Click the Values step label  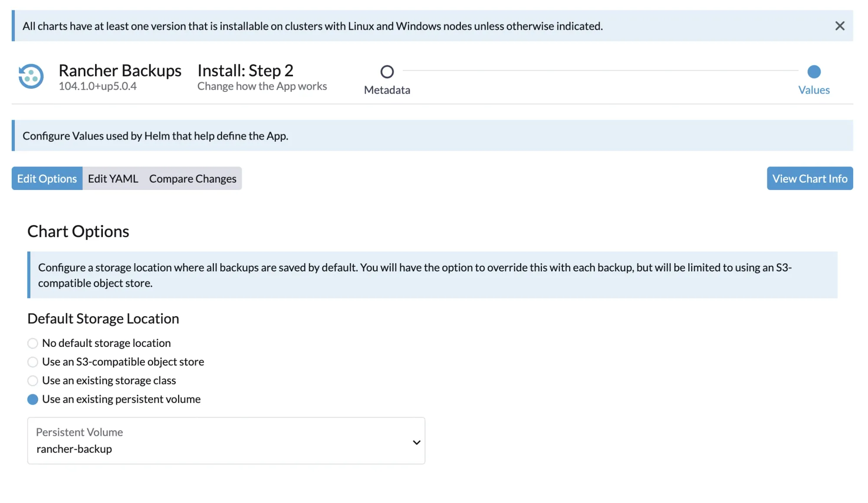click(814, 90)
